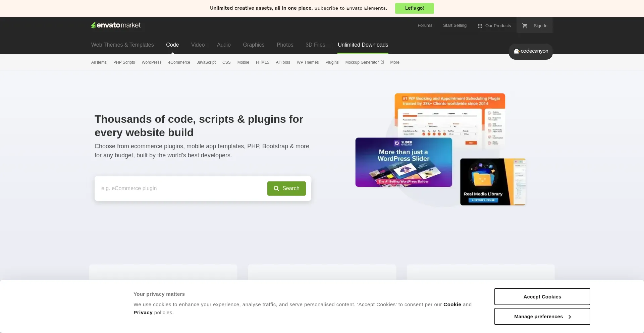Browse eCommerce subcategory

(x=179, y=62)
